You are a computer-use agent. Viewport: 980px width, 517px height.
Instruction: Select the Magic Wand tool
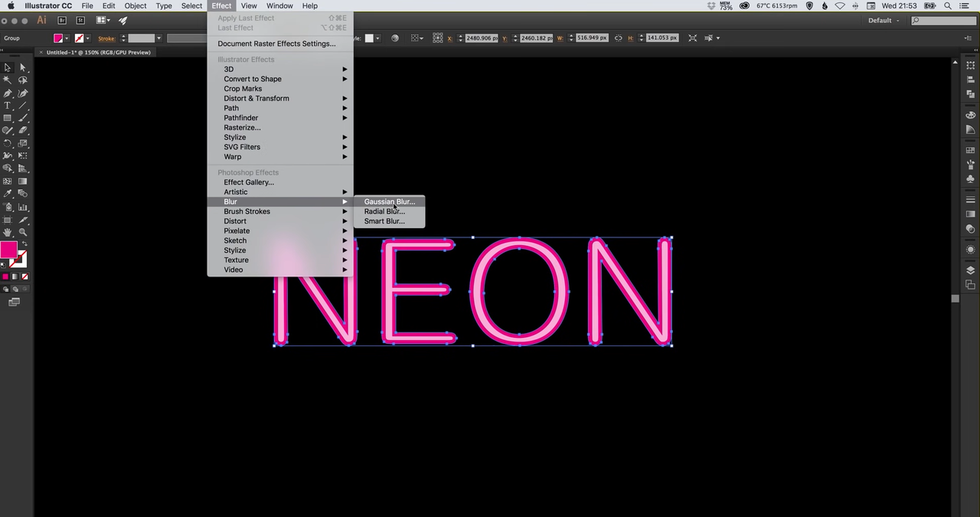tap(8, 80)
